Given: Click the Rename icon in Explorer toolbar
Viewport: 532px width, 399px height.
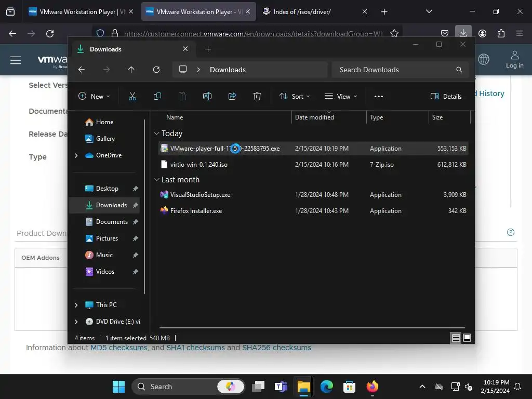Looking at the screenshot, I should click(207, 96).
